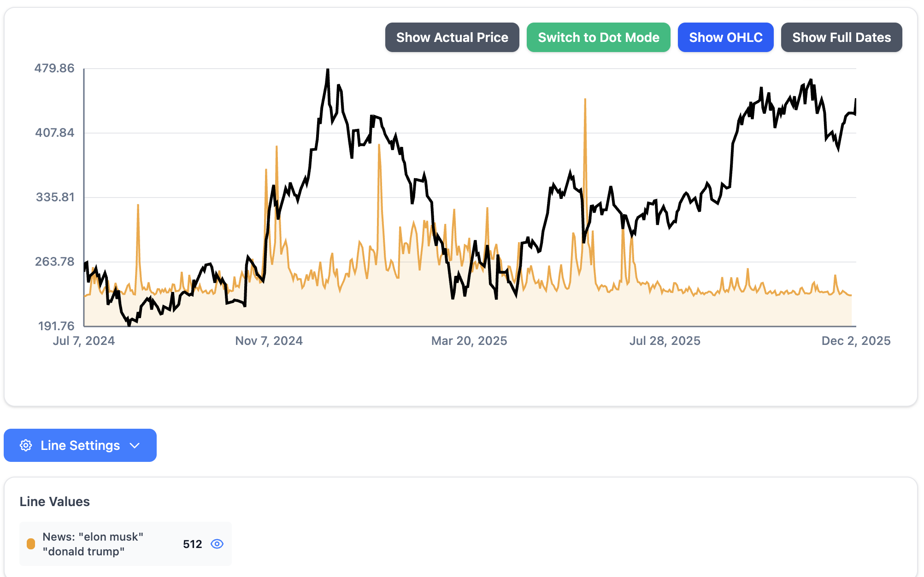Click the 479.86 y-axis label
Viewport: 924px width, 577px height.
[54, 68]
